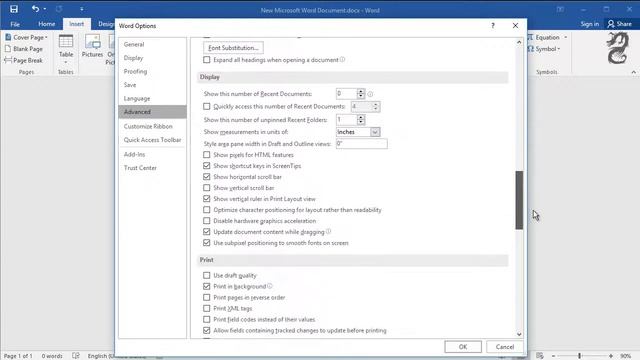This screenshot has height=360, width=640.
Task: Cancel the Word Options dialog
Action: [505, 347]
